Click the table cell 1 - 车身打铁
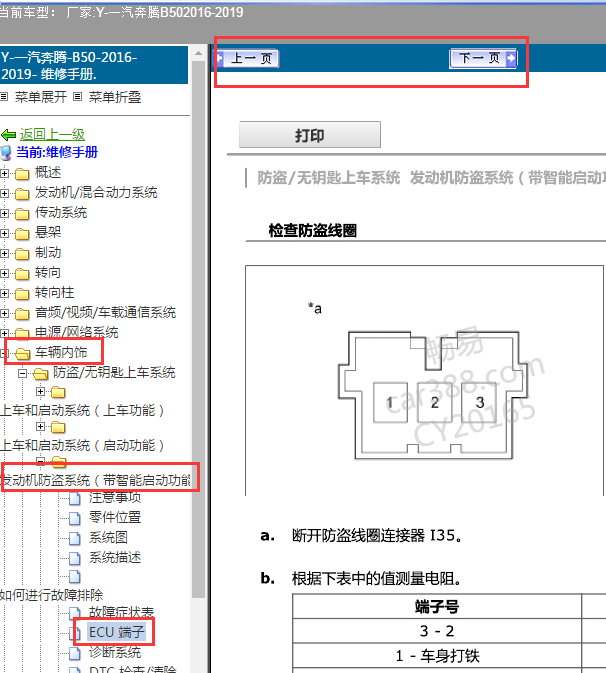606x673 pixels. click(436, 655)
